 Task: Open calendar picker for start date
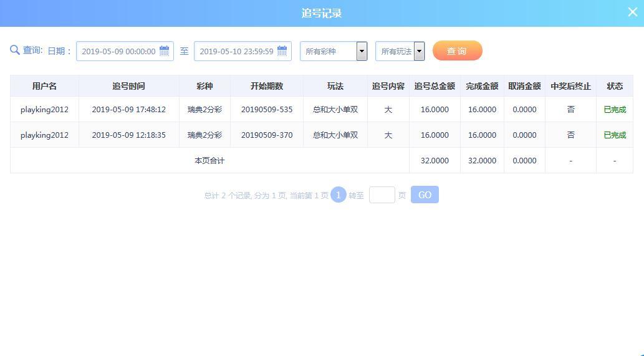click(165, 51)
